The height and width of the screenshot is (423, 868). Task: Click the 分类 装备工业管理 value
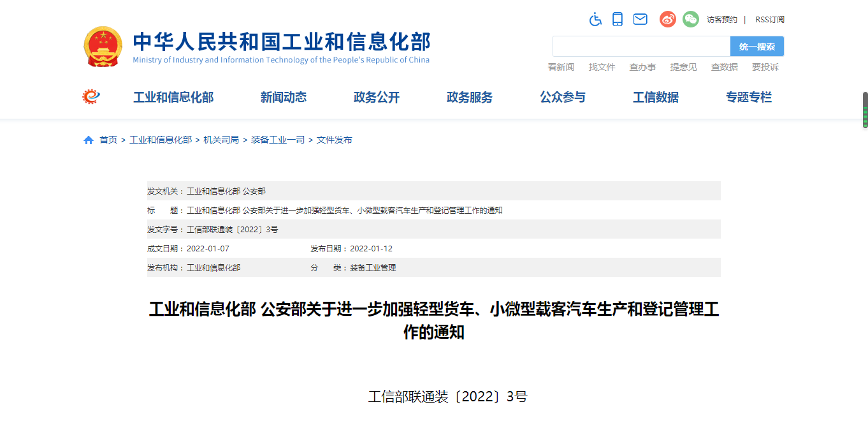pos(373,267)
